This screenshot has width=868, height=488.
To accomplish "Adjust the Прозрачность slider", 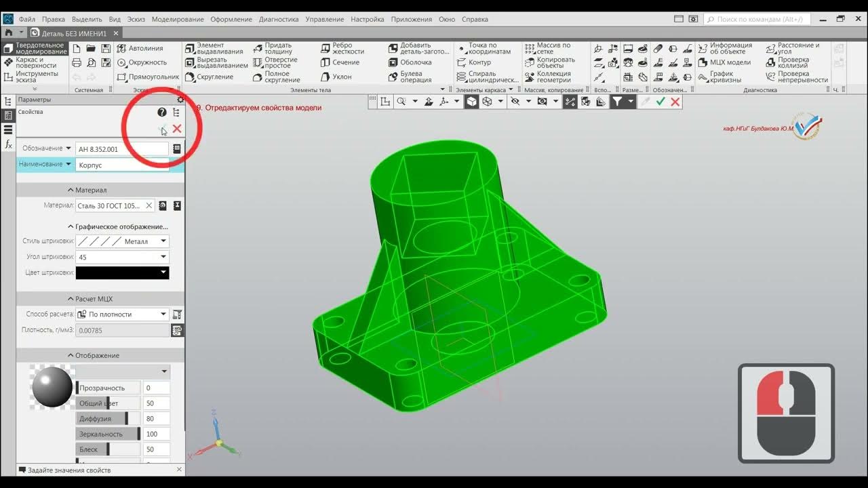I will click(x=108, y=388).
